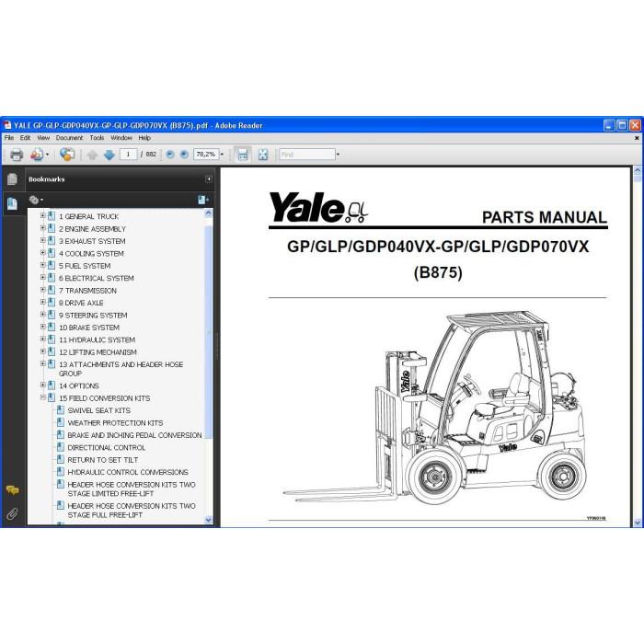This screenshot has height=644, width=644.
Task: Click bookmarks panel scroll down arrow
Action: tap(208, 520)
